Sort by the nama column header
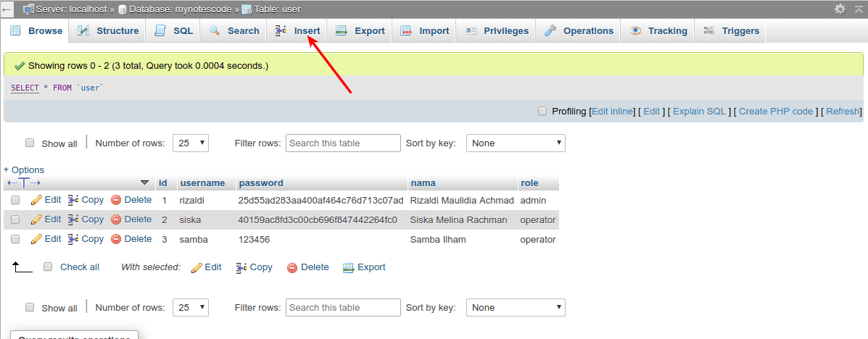Screen dimensions: 868x339 (x=423, y=183)
